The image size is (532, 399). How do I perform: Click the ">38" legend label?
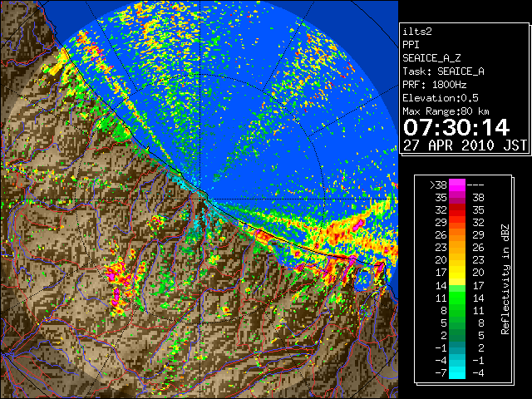438,185
